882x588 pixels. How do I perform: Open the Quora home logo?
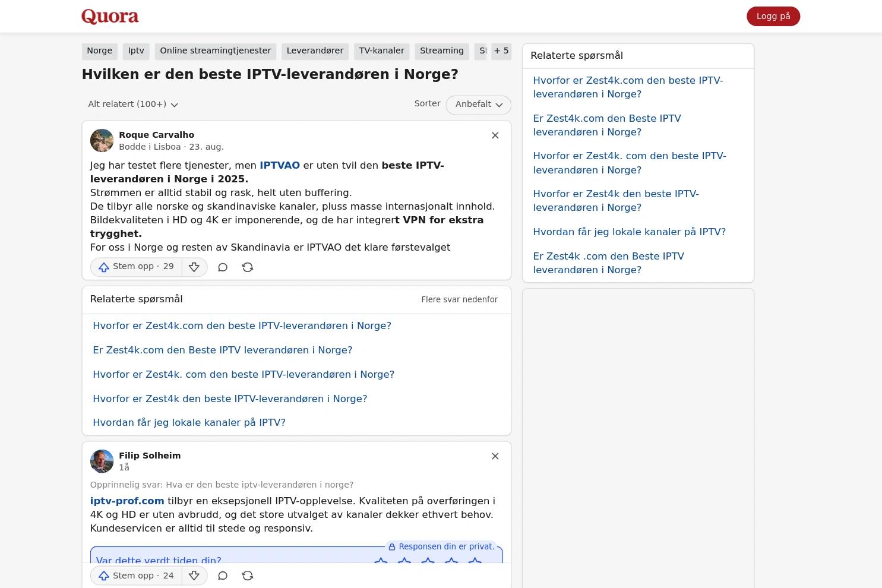point(110,17)
